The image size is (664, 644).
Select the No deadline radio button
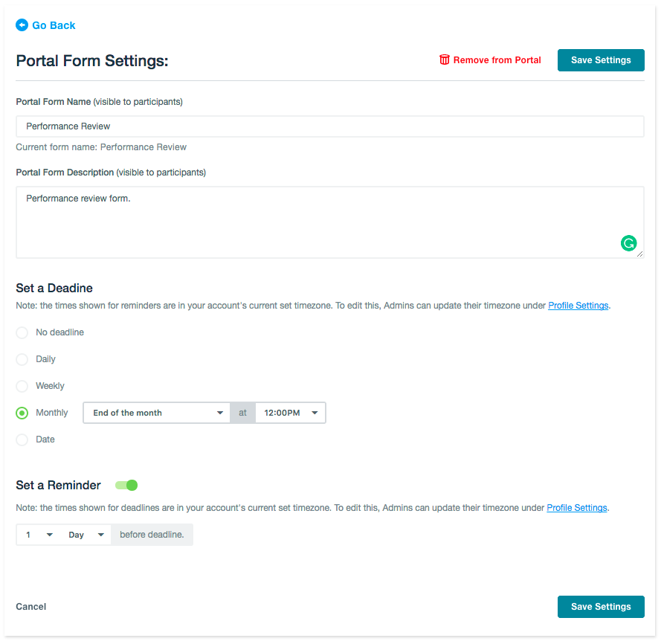(x=22, y=332)
